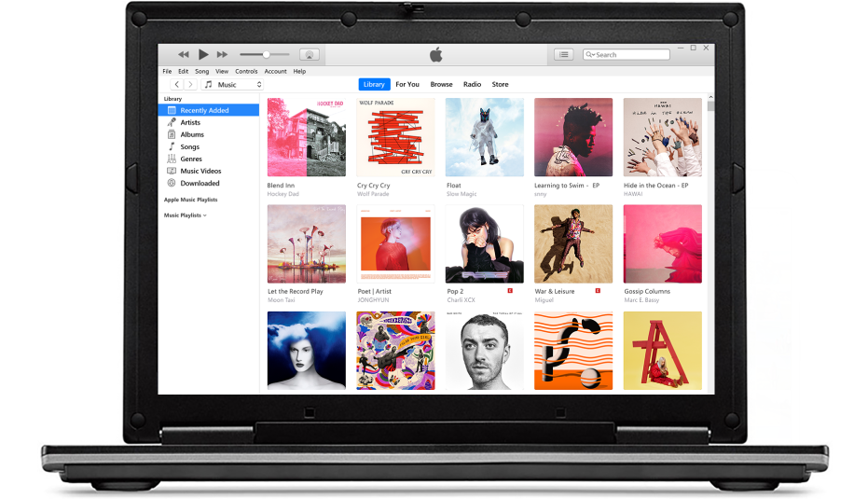Open the Up Next list view button

click(x=563, y=54)
